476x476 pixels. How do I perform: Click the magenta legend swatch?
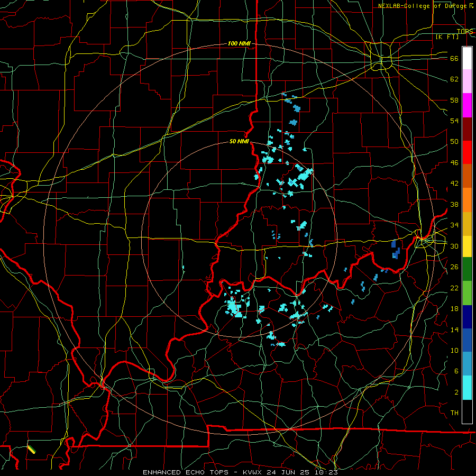click(x=467, y=105)
